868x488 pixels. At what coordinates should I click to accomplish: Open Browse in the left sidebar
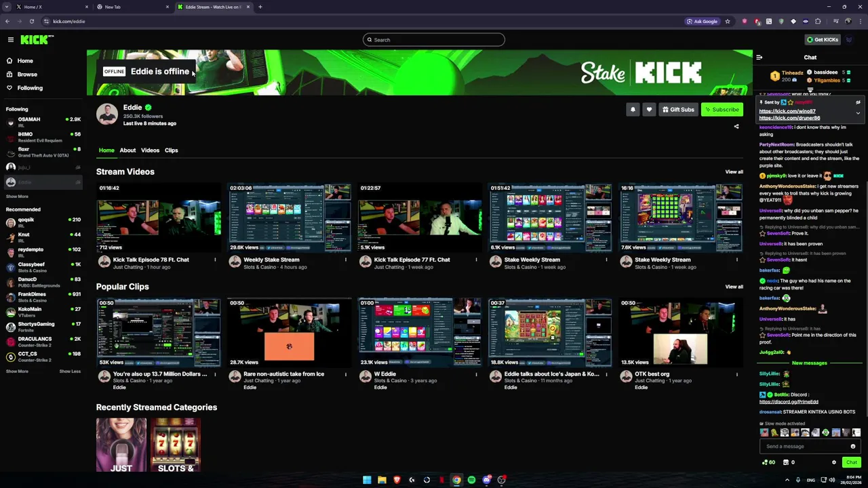point(27,75)
